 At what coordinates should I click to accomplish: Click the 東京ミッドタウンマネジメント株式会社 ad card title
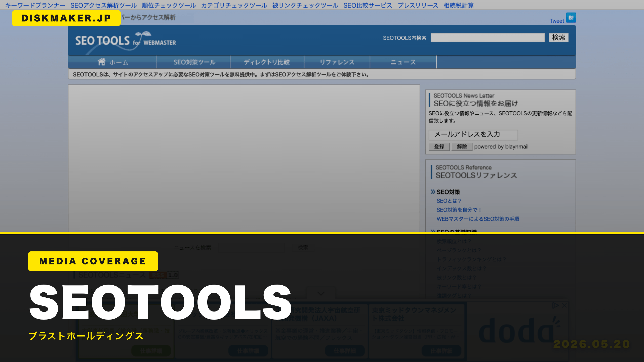click(414, 314)
